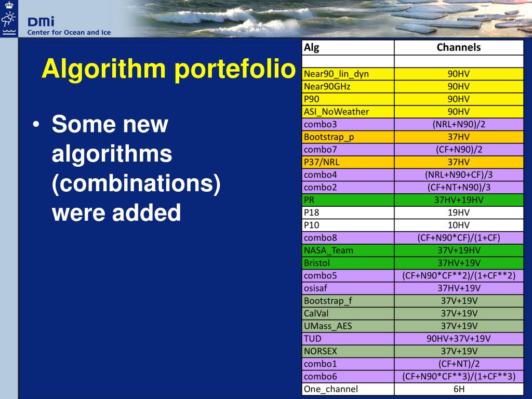Click the "combo2" algorithm cell
532x399 pixels.
tap(348, 187)
